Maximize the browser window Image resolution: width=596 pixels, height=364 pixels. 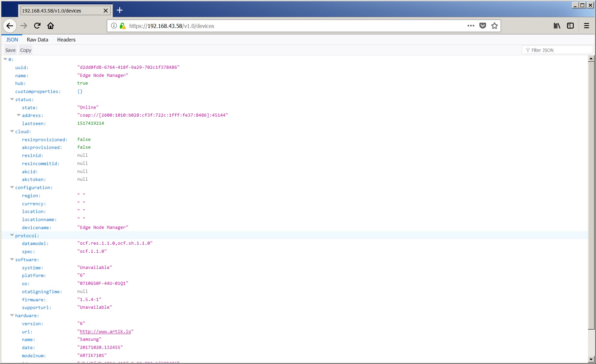pos(583,5)
